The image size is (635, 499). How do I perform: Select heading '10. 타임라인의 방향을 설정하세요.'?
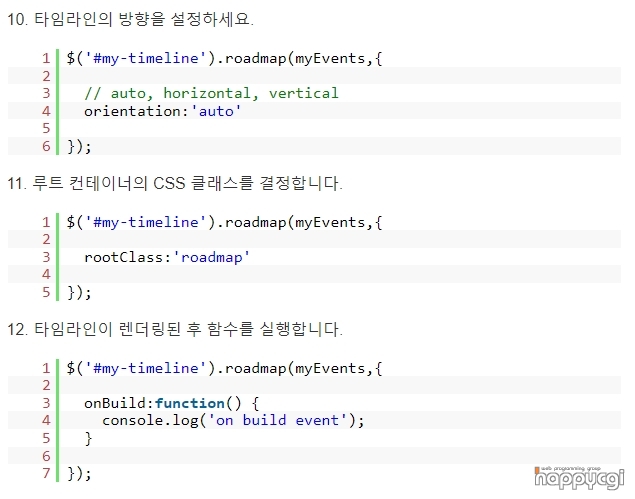[130, 19]
